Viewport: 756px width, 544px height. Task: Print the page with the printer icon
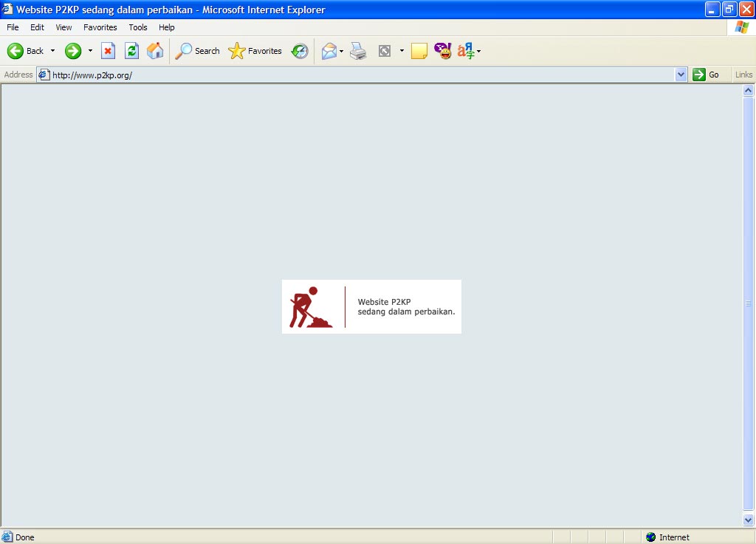tap(358, 51)
